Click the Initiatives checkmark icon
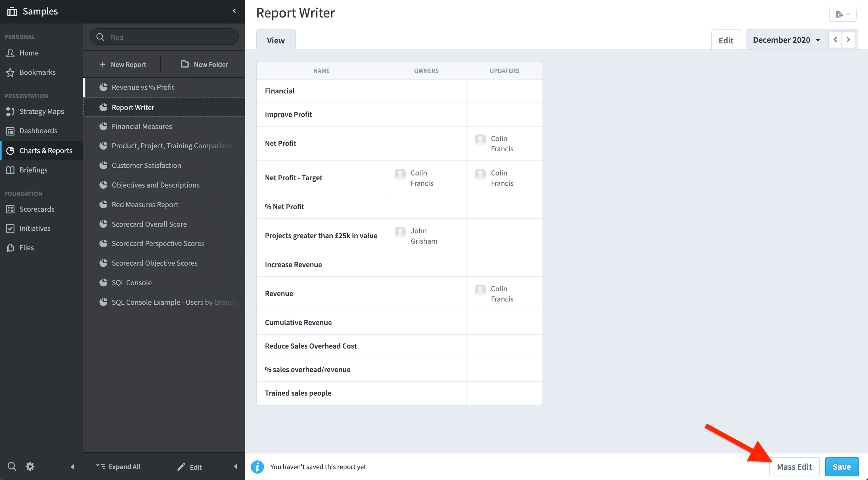 pyautogui.click(x=11, y=228)
